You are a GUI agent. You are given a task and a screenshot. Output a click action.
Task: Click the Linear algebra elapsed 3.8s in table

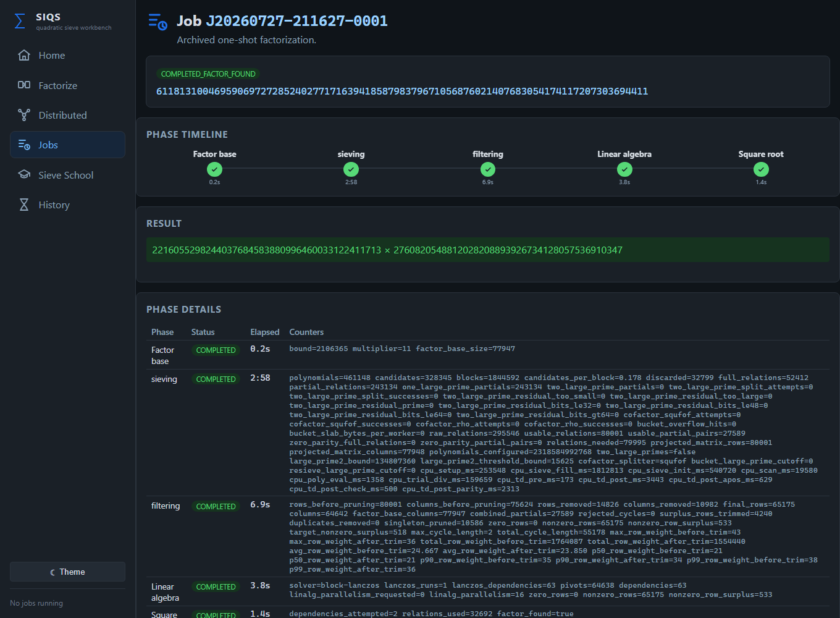tap(260, 585)
